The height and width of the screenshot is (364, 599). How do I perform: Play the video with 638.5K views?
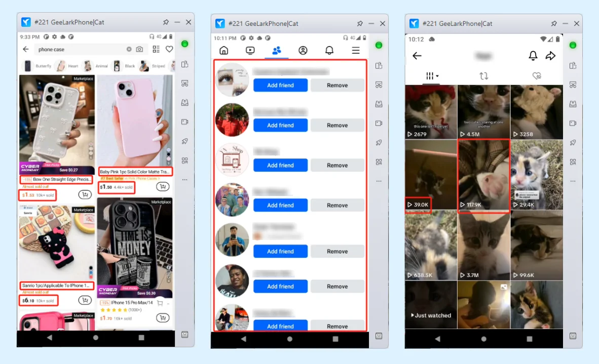click(x=431, y=246)
